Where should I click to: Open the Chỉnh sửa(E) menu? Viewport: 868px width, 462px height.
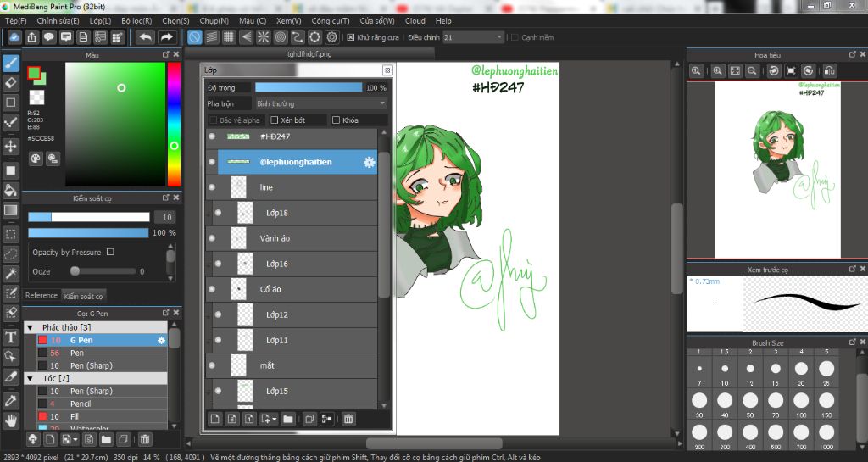click(58, 21)
